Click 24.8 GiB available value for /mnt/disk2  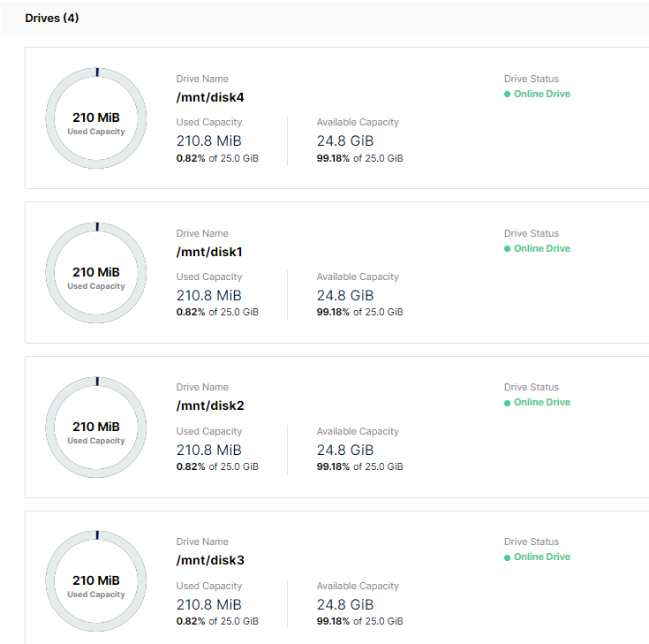[345, 450]
